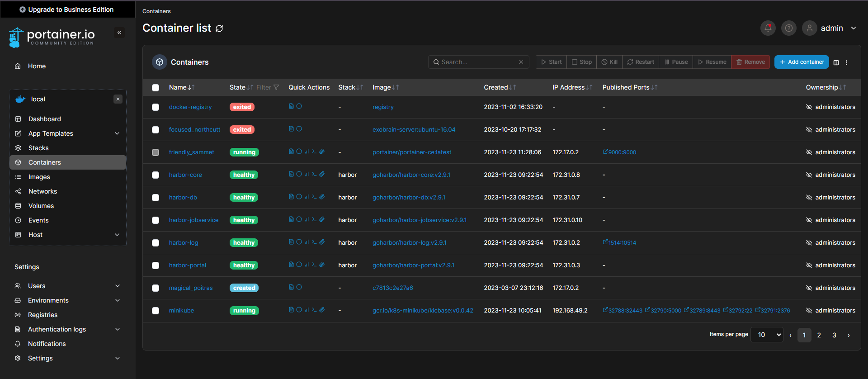Image resolution: width=868 pixels, height=379 pixels.
Task: Open Volumes in sidebar
Action: 67,206
